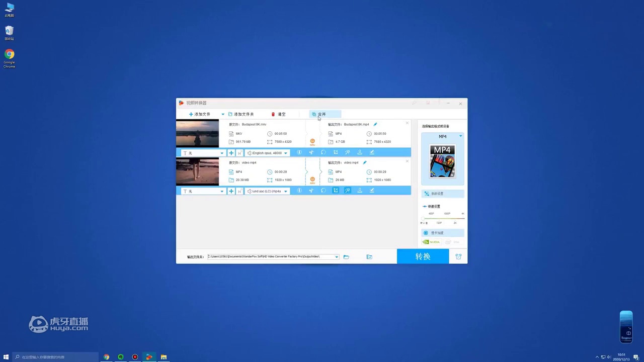Open 参数设置 (Parameter settings) button

tap(443, 194)
